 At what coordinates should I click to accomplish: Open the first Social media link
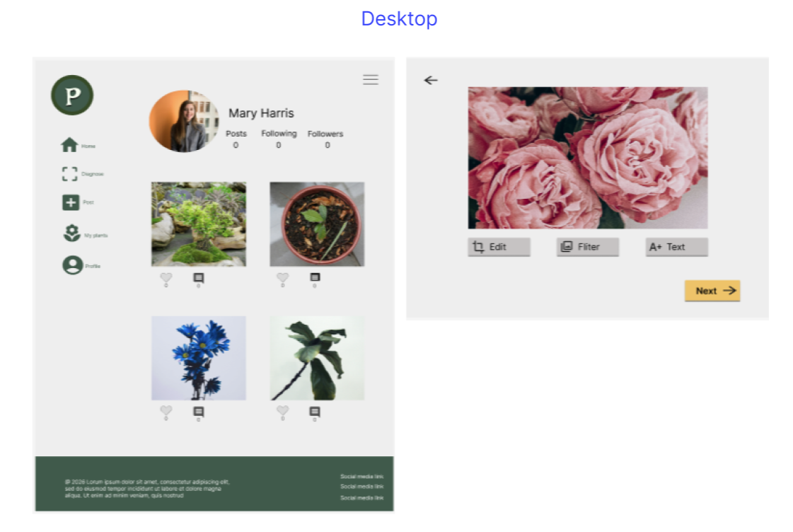[x=361, y=476]
